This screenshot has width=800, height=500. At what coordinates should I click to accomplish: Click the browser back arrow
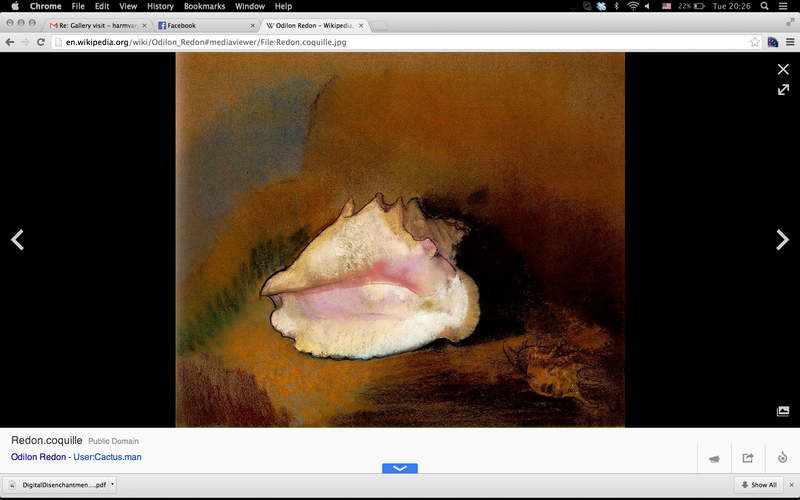pos(10,42)
